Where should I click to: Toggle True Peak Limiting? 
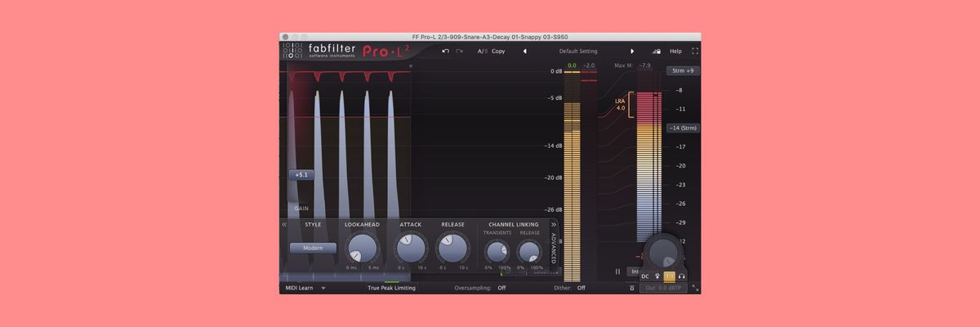[x=391, y=288]
